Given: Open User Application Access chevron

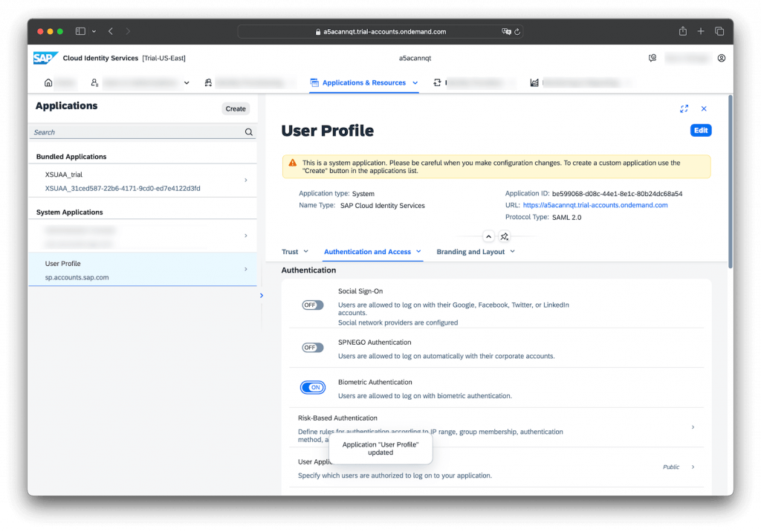Looking at the screenshot, I should (693, 467).
